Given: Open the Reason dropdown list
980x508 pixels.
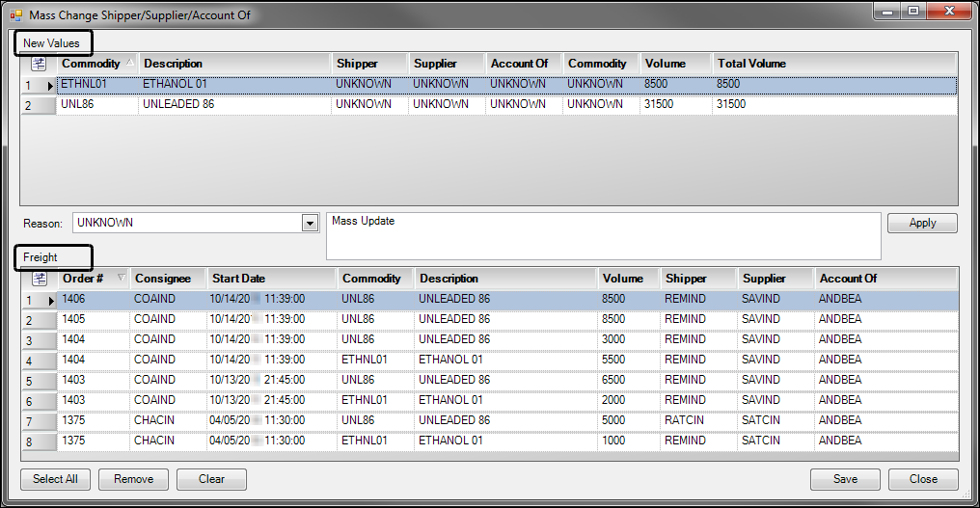Looking at the screenshot, I should pyautogui.click(x=310, y=223).
